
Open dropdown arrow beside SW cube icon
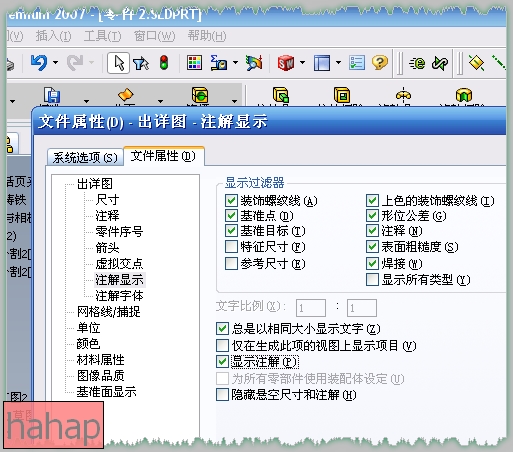[x=303, y=62]
